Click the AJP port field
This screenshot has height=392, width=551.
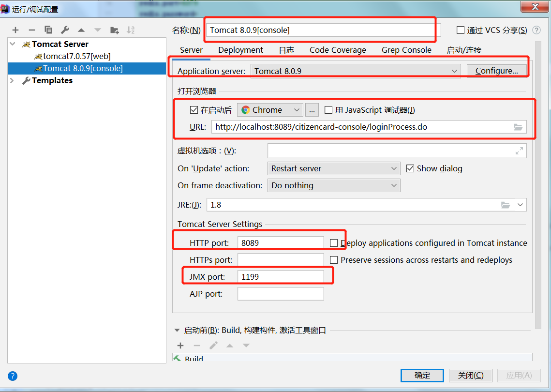click(281, 294)
